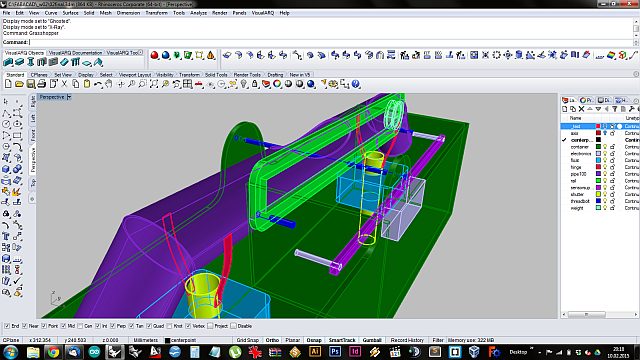Click the Help question mark icon

click(356, 84)
